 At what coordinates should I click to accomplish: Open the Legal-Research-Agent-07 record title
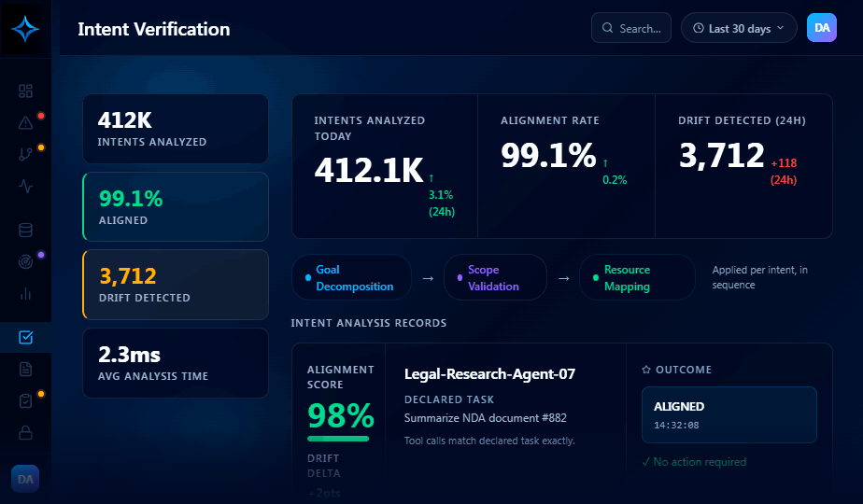click(x=489, y=374)
